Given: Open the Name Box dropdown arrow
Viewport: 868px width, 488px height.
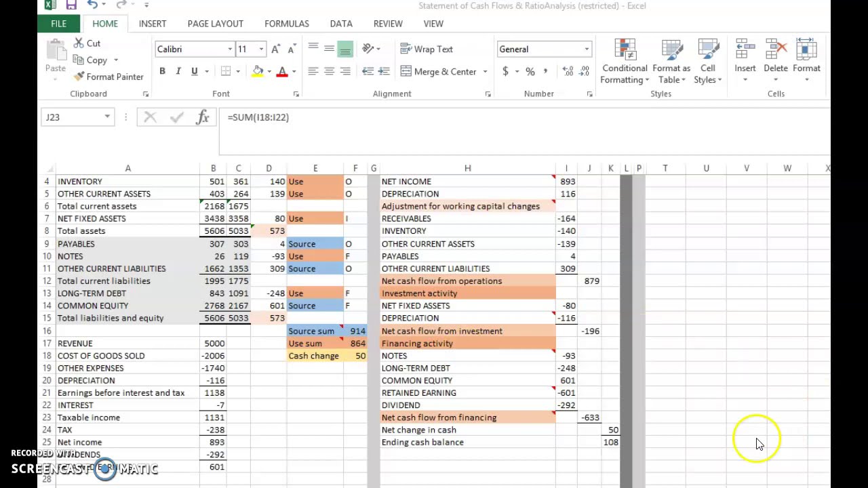Looking at the screenshot, I should pos(107,117).
